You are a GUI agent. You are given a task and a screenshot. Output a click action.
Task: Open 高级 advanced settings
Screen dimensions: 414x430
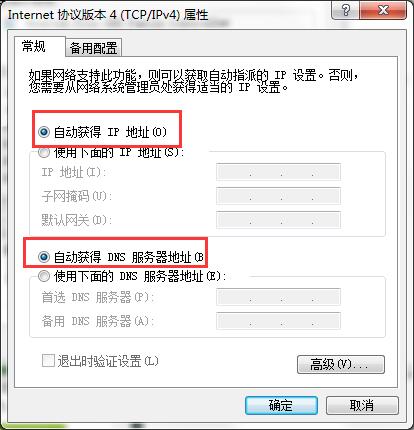click(x=341, y=364)
